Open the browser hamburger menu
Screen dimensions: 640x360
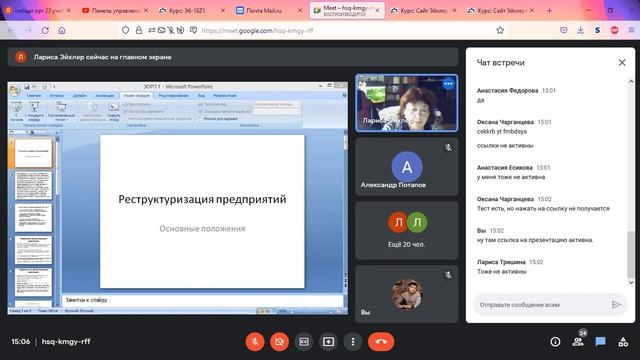(631, 30)
